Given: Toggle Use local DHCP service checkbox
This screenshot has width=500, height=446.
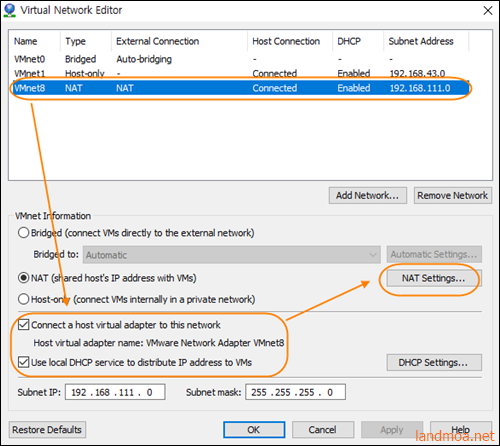Looking at the screenshot, I should [x=23, y=362].
